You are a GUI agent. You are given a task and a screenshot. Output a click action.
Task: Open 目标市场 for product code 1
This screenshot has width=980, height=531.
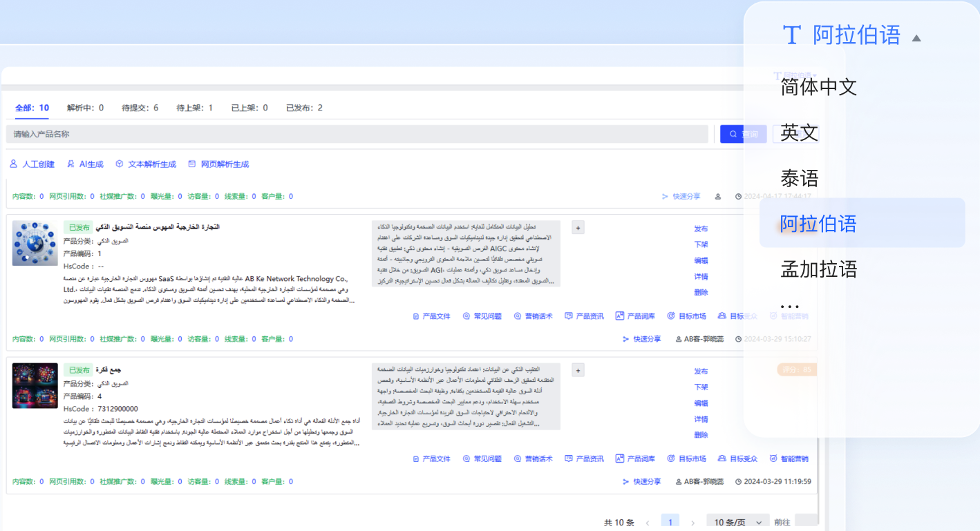[x=687, y=316]
